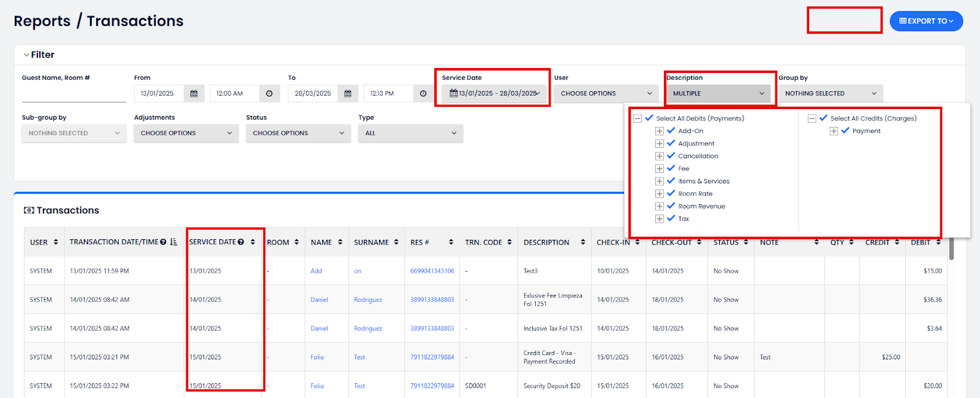The width and height of the screenshot is (980, 398).
Task: Sort by Transaction Date/Time sort icon
Action: tap(174, 242)
